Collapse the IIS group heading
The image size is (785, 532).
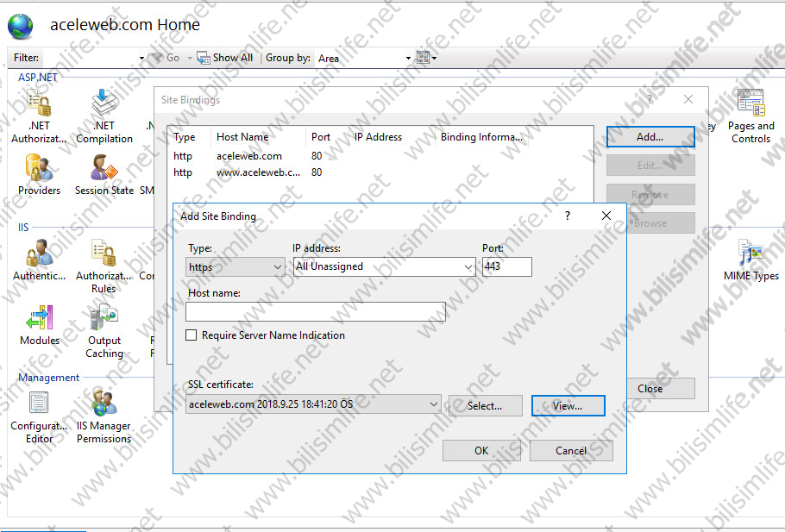pyautogui.click(x=23, y=228)
